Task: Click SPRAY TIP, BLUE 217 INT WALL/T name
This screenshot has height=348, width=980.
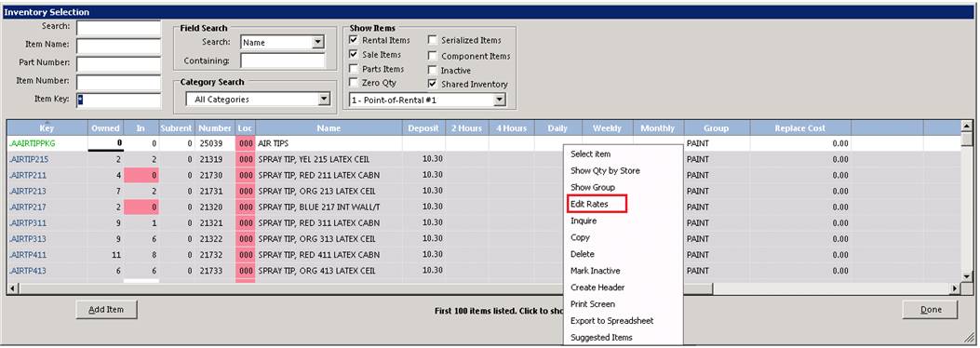Action: (318, 207)
